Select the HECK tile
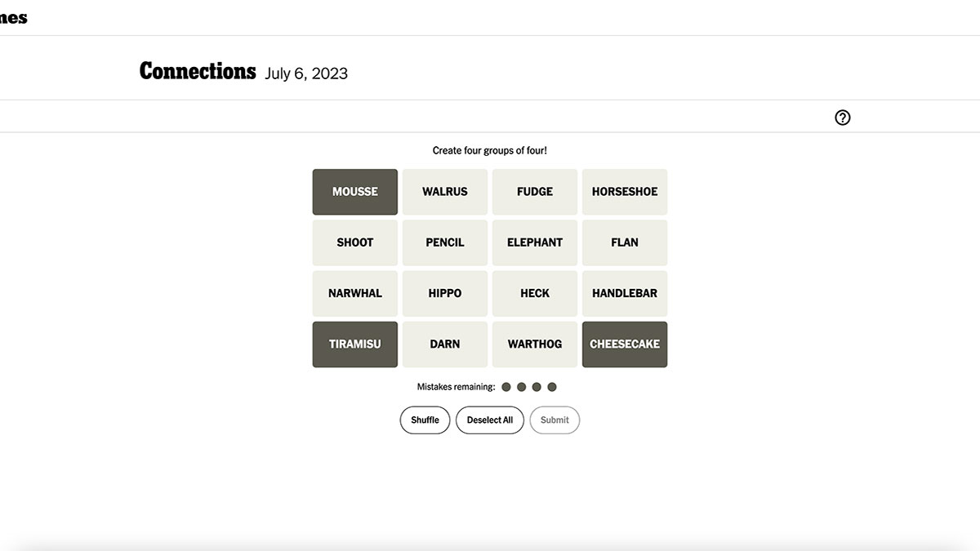The width and height of the screenshot is (980, 551). pos(535,294)
